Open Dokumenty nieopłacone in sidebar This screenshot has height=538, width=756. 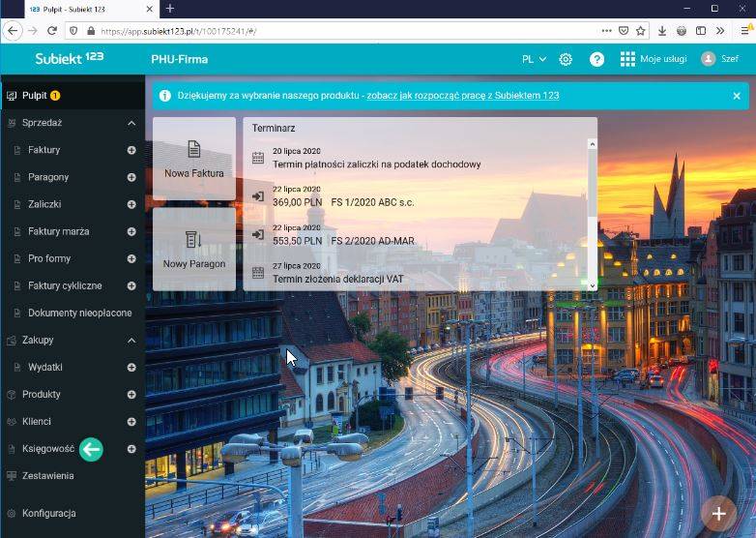click(79, 313)
